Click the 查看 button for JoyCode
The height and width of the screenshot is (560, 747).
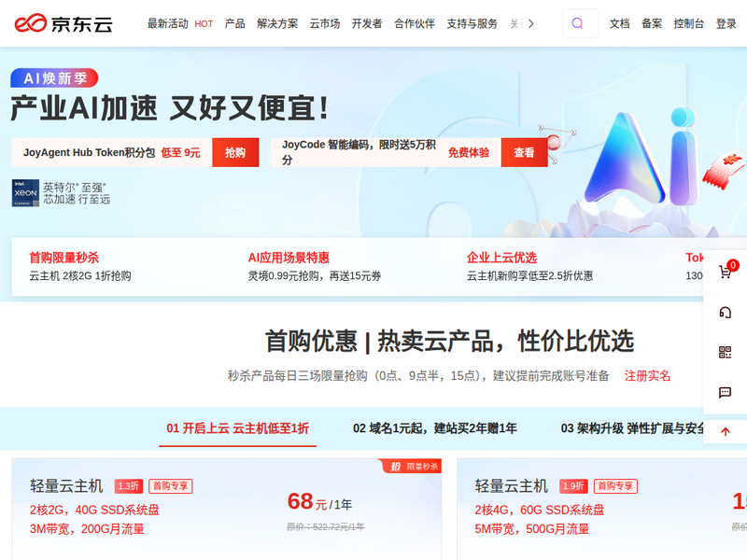[x=524, y=152]
